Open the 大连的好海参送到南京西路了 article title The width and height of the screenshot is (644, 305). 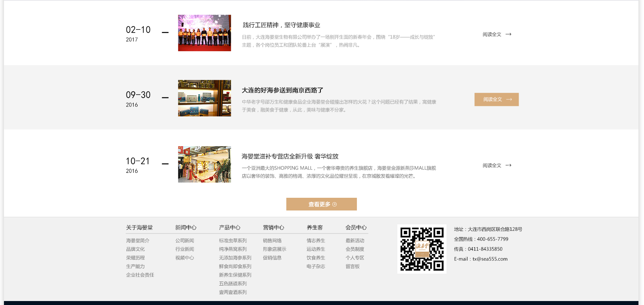(282, 90)
